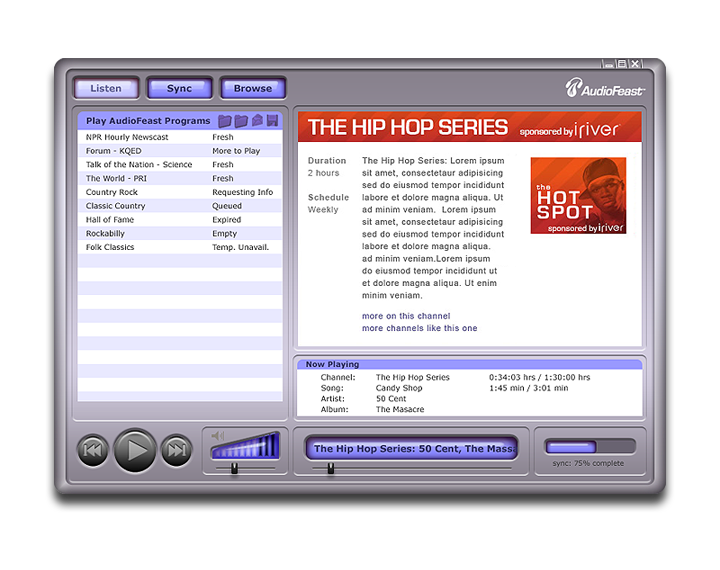Click the open envelope icon in programs header

pyautogui.click(x=257, y=121)
